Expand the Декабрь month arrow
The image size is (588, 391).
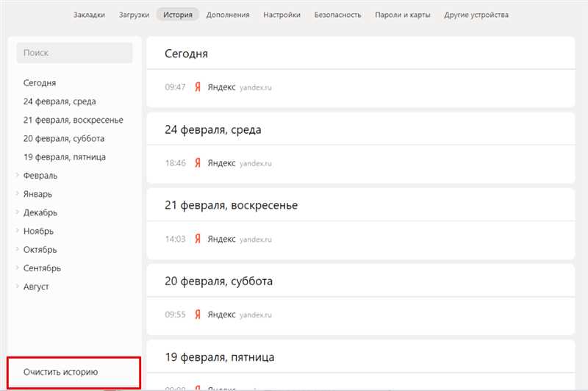tap(17, 212)
